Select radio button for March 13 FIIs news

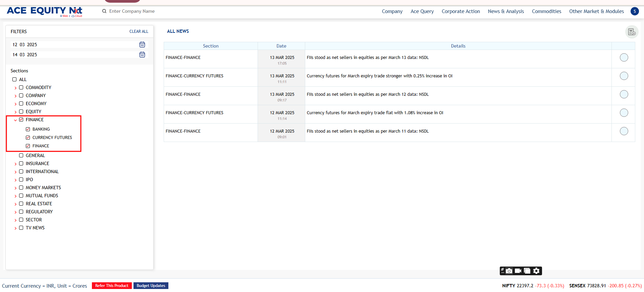coord(624,58)
